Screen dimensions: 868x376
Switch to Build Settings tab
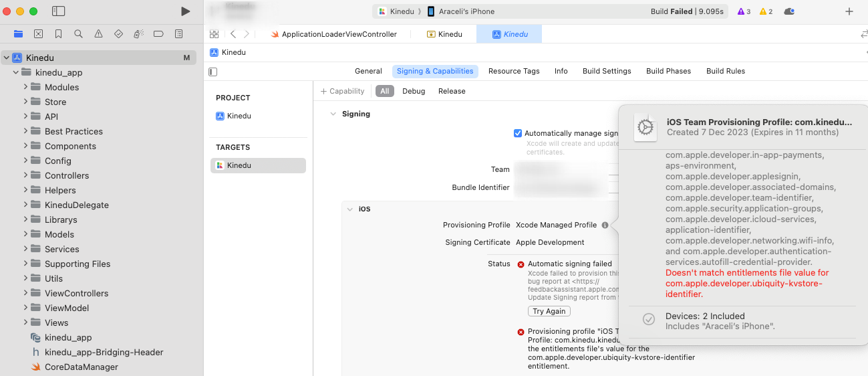tap(606, 71)
